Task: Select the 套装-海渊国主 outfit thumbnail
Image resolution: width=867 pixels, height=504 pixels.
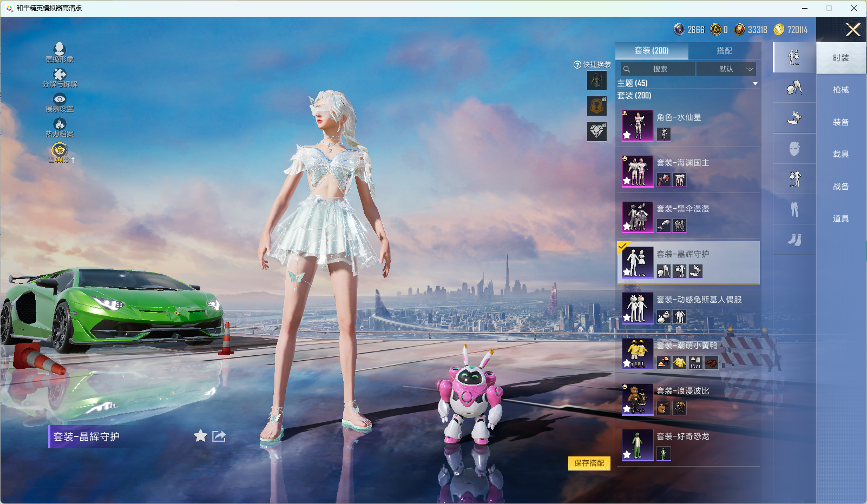Action: tap(638, 171)
